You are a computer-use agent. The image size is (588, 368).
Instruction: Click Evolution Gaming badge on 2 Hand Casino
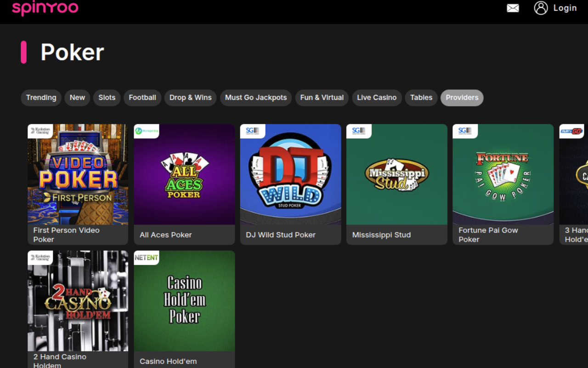click(40, 258)
